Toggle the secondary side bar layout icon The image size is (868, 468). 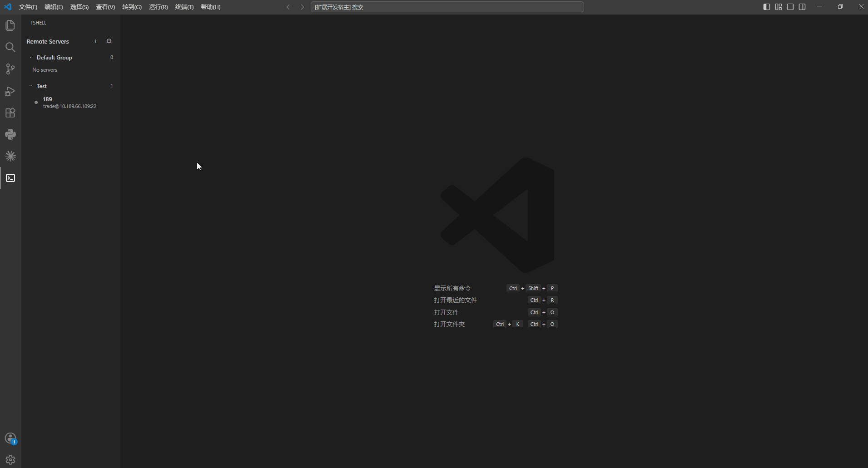click(x=802, y=7)
